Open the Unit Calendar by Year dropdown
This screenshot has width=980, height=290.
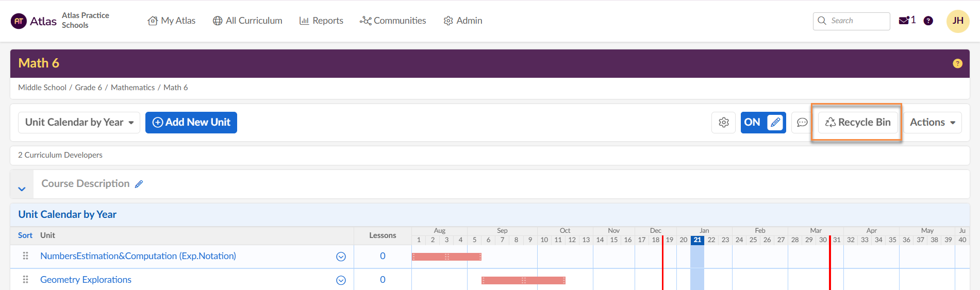pyautogui.click(x=79, y=123)
